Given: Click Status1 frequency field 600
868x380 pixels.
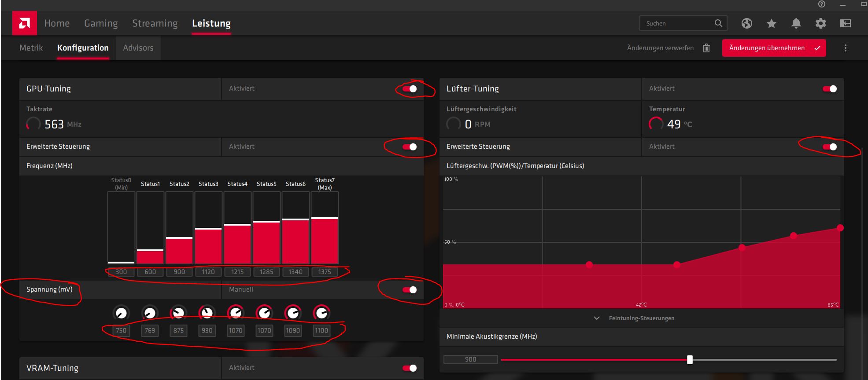Looking at the screenshot, I should tap(150, 272).
